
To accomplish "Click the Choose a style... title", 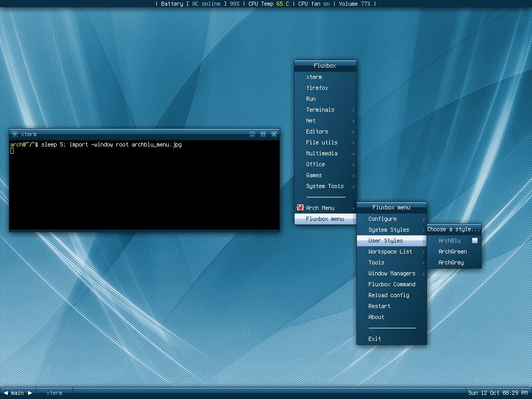I will pyautogui.click(x=454, y=229).
